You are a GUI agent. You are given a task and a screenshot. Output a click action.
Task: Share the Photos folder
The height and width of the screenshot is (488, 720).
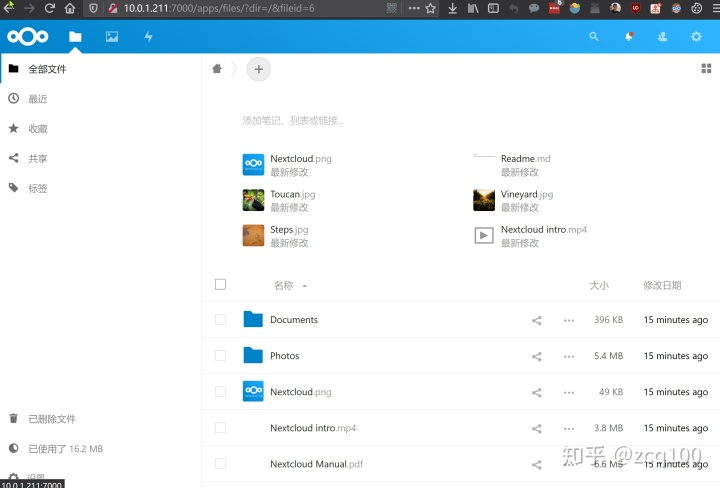pyautogui.click(x=536, y=356)
